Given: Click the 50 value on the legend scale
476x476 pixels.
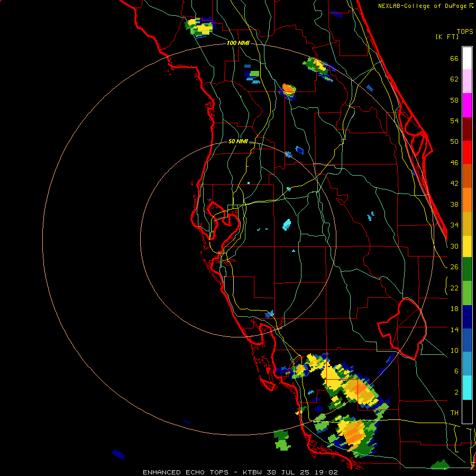Looking at the screenshot, I should pyautogui.click(x=454, y=141).
